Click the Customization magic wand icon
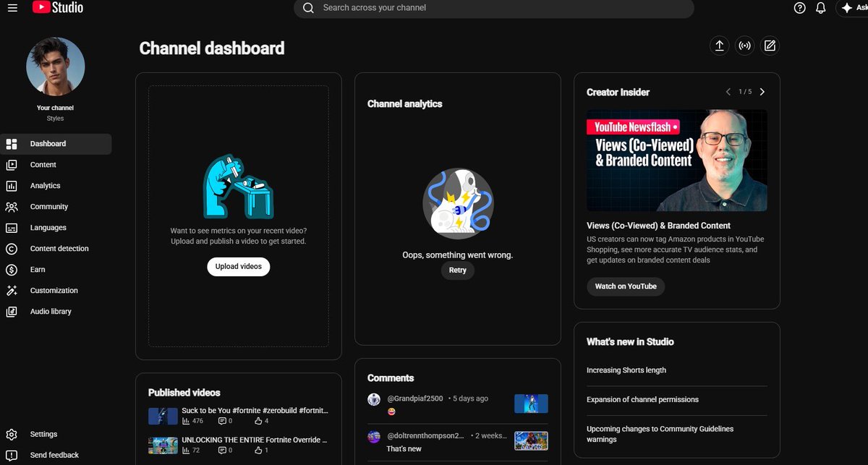The image size is (868, 465). coord(12,291)
